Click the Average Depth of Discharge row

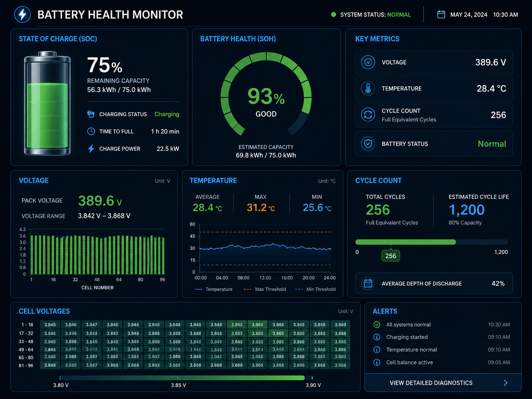pyautogui.click(x=434, y=283)
